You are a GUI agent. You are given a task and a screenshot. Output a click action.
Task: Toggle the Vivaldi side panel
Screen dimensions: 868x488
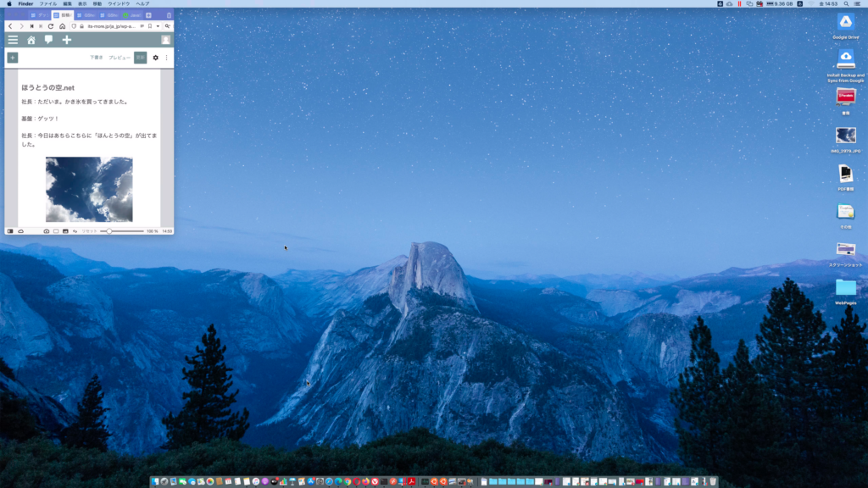tap(10, 230)
